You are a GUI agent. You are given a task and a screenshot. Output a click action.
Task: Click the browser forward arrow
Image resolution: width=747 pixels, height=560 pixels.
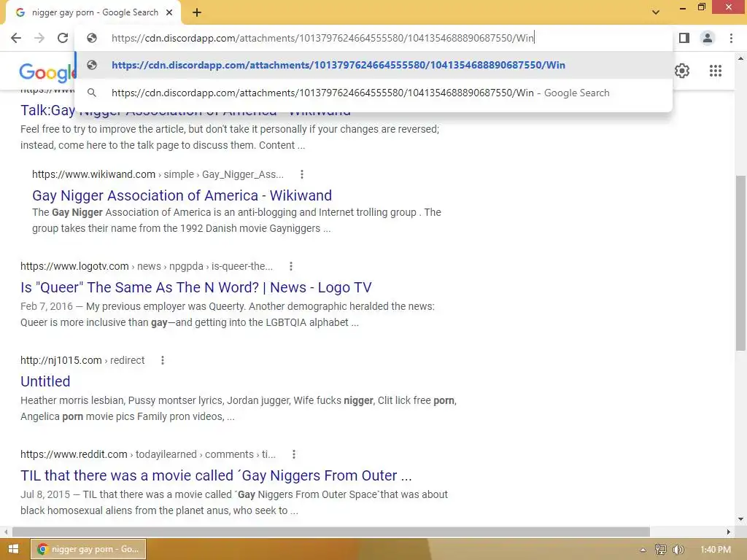point(39,38)
